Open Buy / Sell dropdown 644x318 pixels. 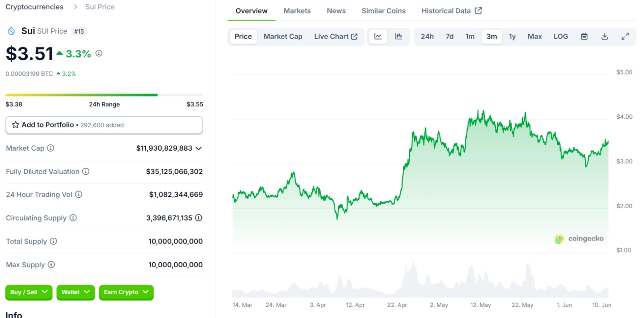click(29, 292)
